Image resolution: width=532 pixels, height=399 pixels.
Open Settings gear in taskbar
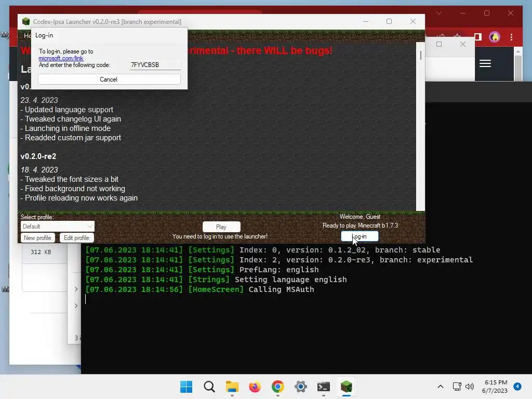click(x=301, y=387)
